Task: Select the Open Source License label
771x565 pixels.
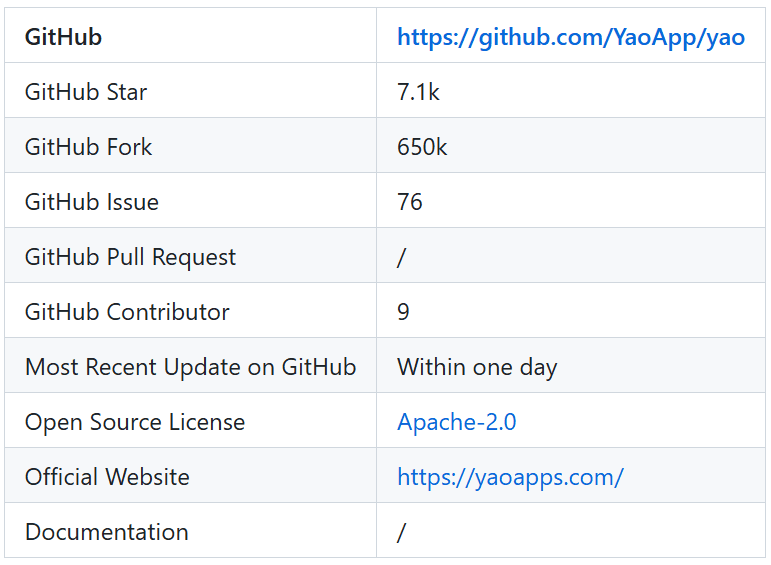Action: coord(135,422)
